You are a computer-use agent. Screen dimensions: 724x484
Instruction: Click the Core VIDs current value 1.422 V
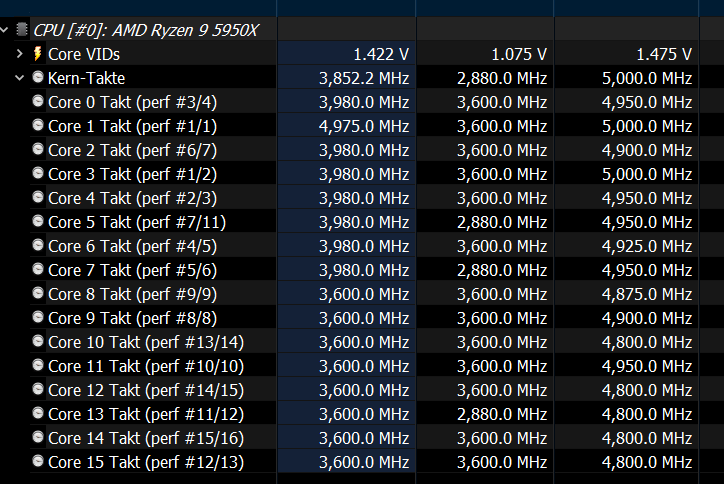click(381, 54)
